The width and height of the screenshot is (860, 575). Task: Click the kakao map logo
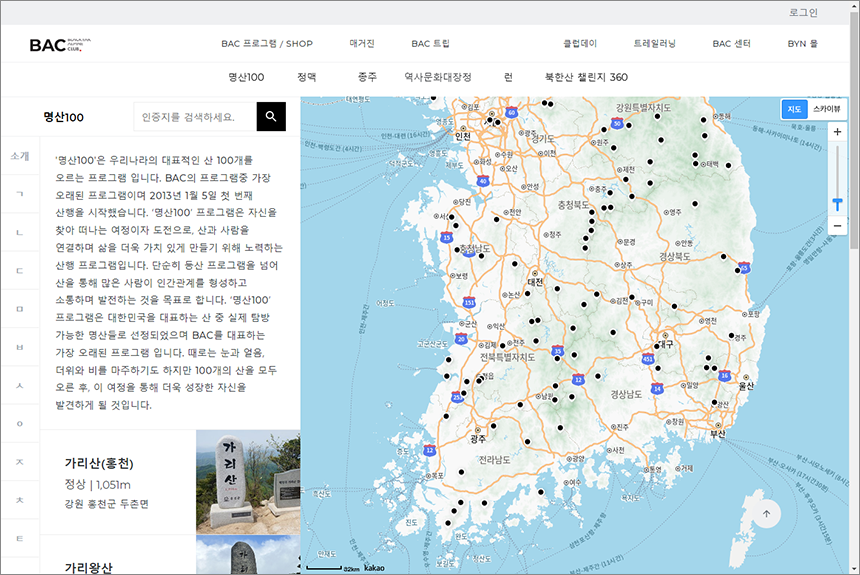click(374, 568)
